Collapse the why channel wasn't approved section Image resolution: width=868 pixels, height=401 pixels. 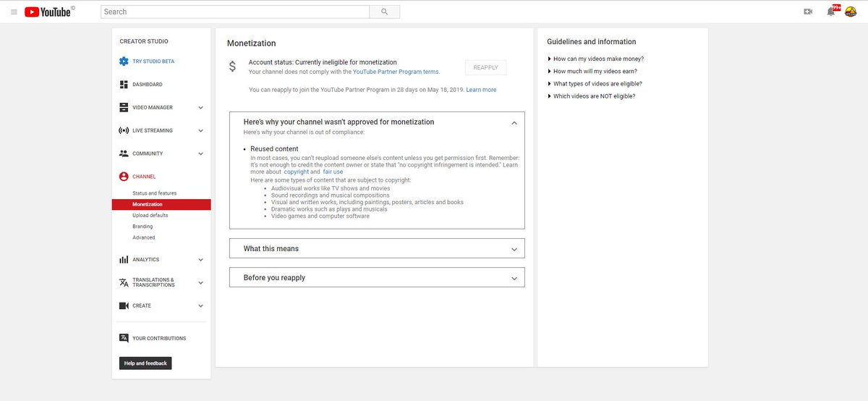point(514,123)
